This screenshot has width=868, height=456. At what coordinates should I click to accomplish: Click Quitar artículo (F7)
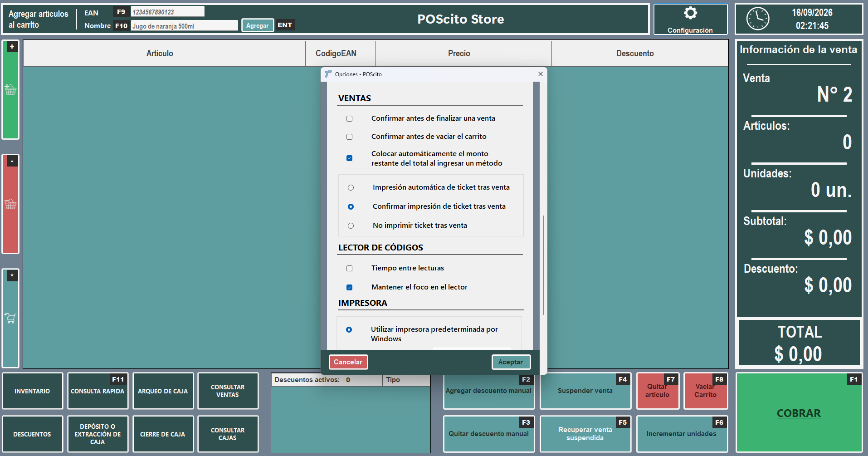(x=658, y=391)
